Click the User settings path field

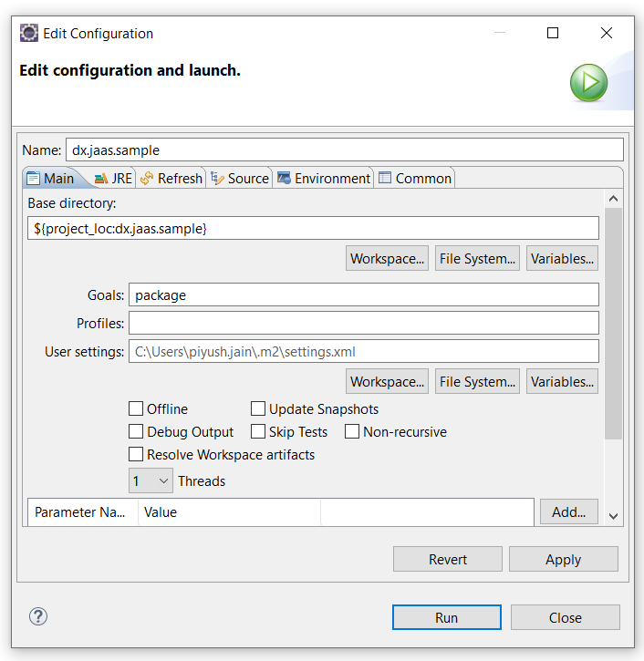pos(364,351)
